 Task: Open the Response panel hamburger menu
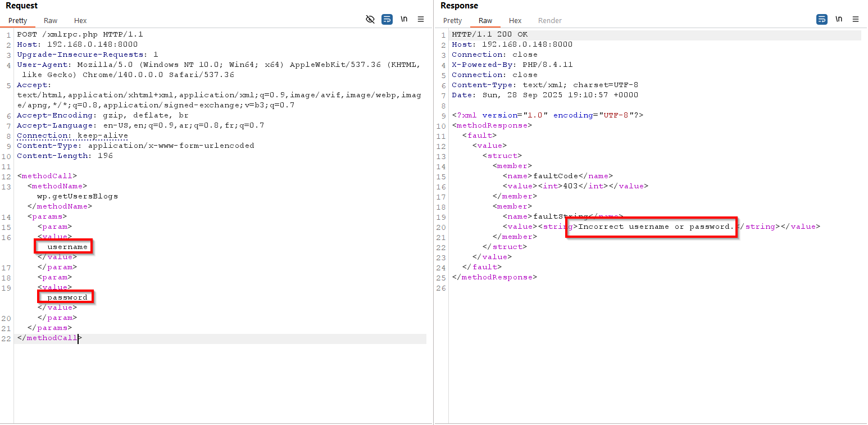pos(856,19)
